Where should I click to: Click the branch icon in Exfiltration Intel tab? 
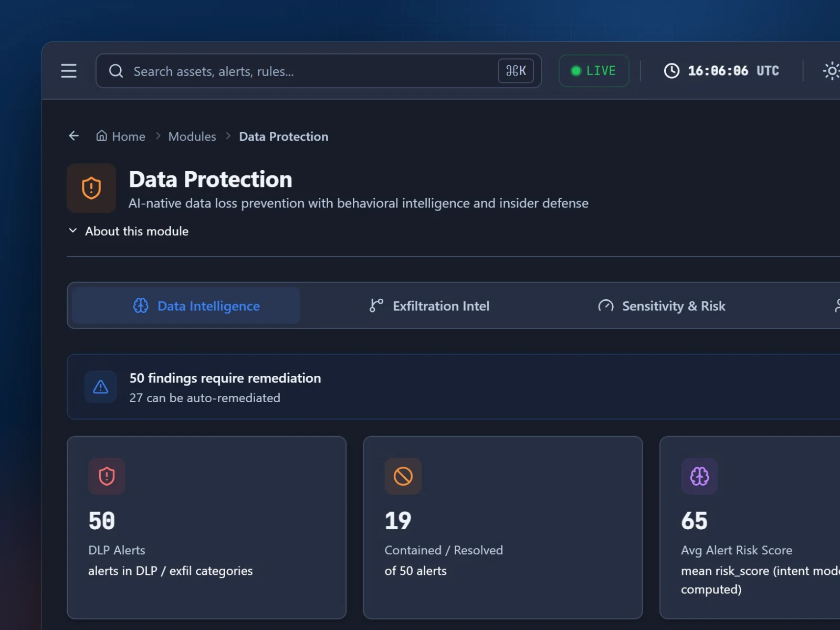376,306
